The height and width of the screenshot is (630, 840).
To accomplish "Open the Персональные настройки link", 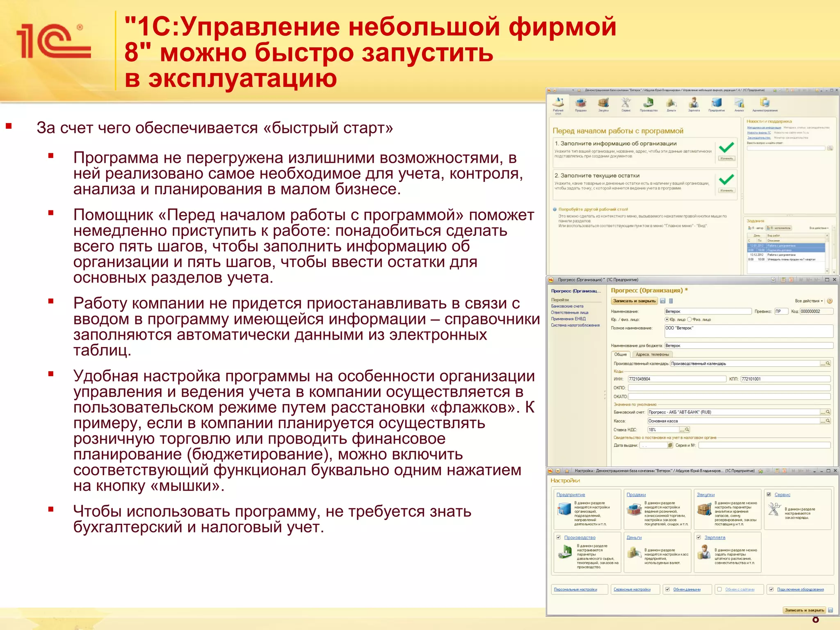I will [x=575, y=589].
